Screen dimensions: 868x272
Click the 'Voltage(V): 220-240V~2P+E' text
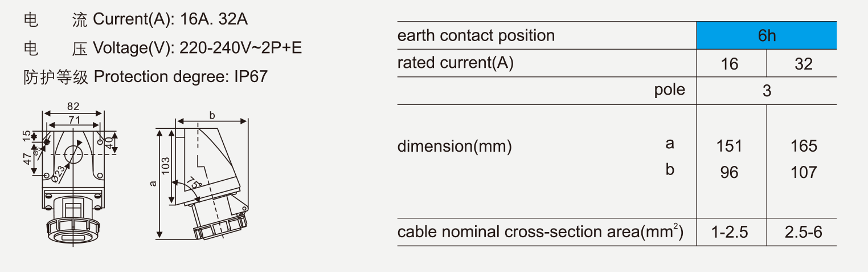[197, 48]
